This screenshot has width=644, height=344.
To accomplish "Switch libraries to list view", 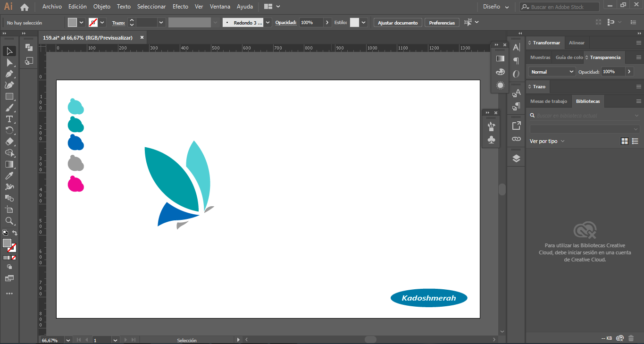I will pos(635,141).
